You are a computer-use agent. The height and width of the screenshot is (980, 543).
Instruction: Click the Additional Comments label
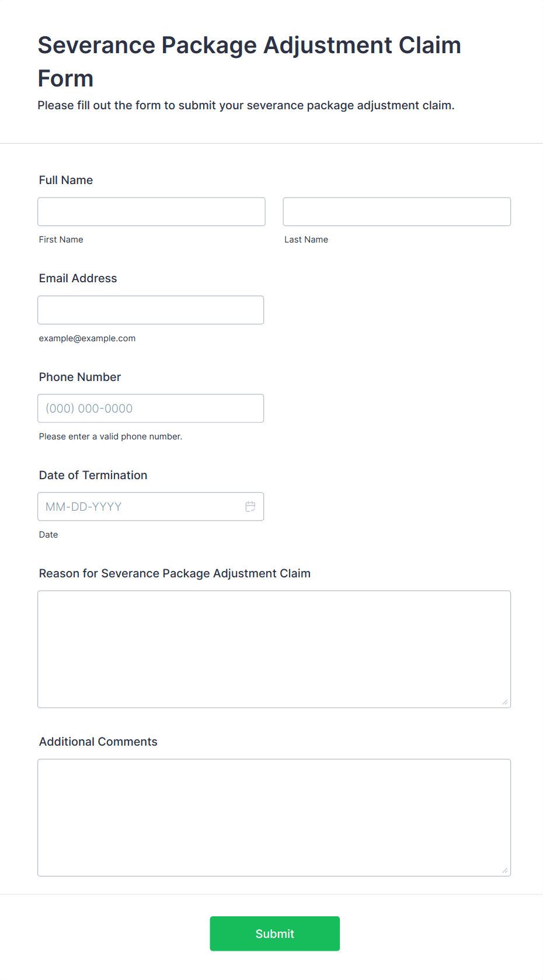point(98,742)
